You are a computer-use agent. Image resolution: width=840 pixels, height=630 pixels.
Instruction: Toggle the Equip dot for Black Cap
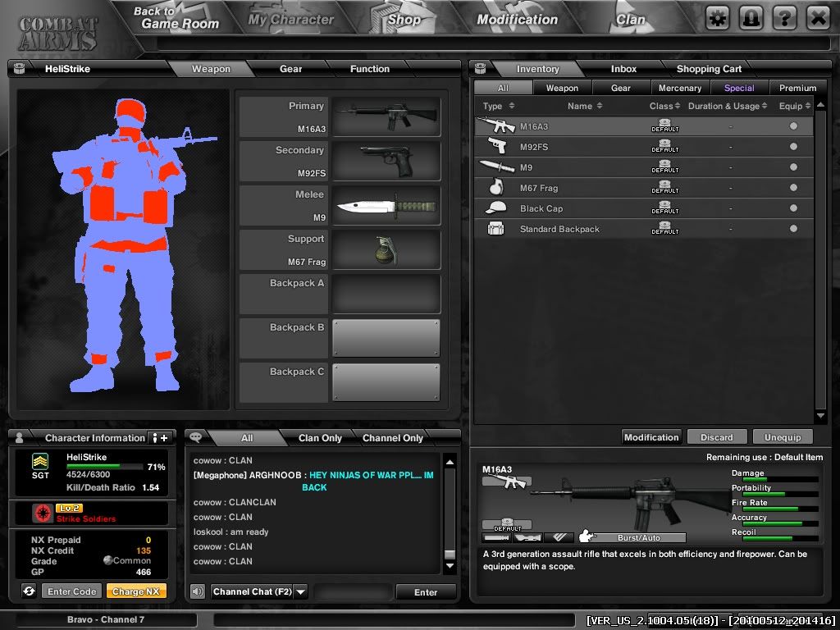click(793, 208)
